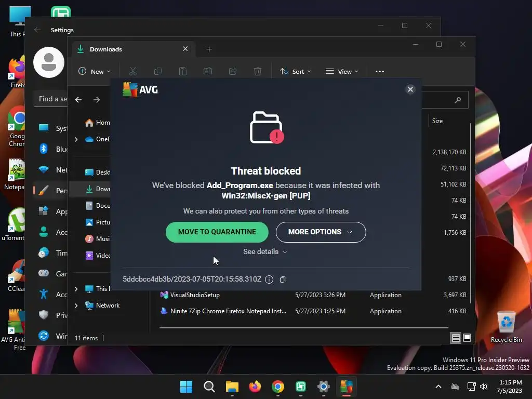Click the Paste icon in Explorer toolbar
Screen dimensions: 532x399
coord(182,72)
